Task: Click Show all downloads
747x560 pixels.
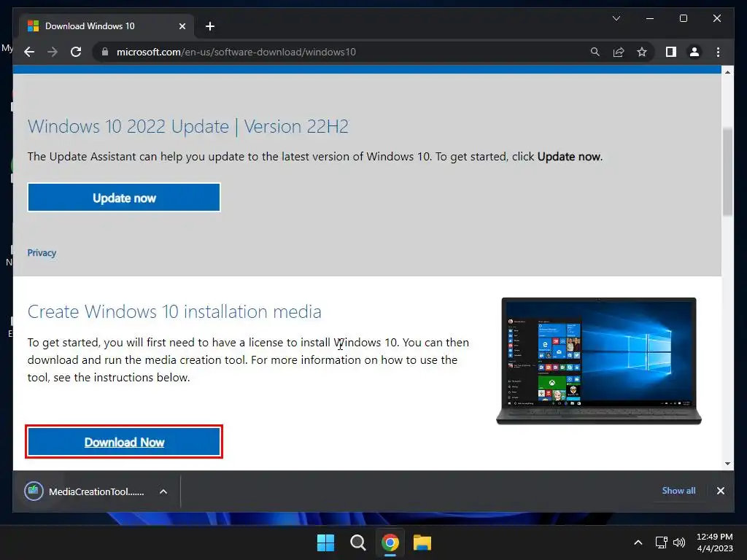Action: (x=678, y=491)
